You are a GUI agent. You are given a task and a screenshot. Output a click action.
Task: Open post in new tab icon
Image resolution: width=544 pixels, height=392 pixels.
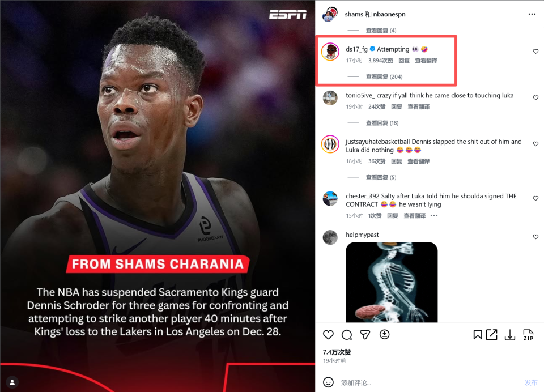click(x=492, y=335)
